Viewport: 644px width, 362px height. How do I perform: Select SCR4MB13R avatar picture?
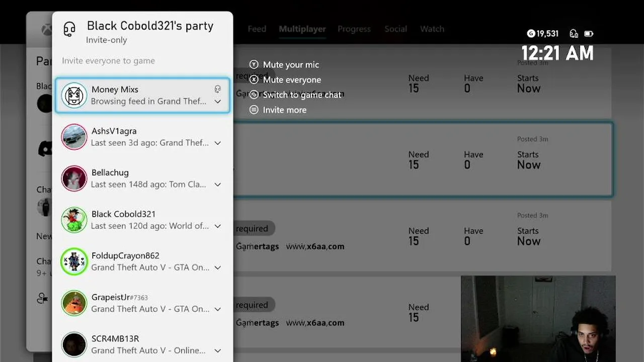point(74,344)
